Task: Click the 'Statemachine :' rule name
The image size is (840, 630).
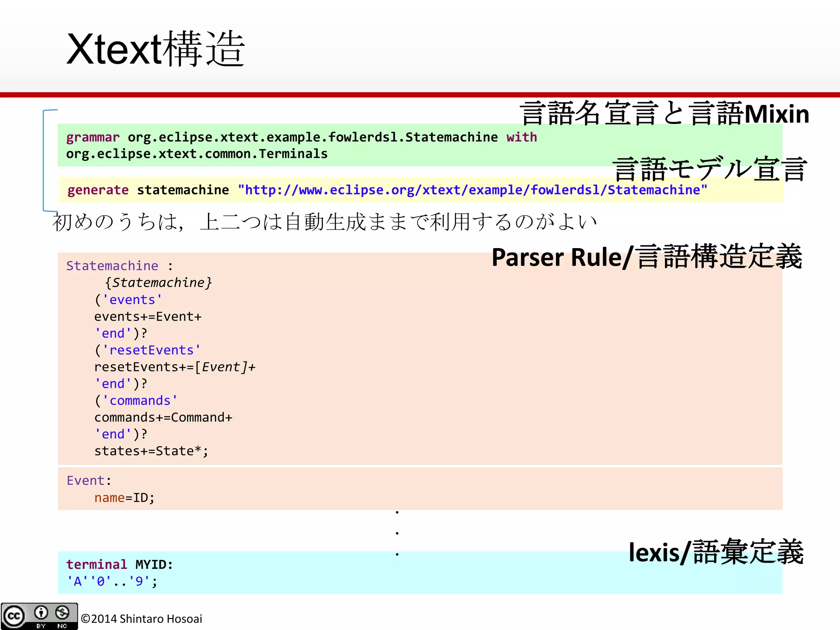Action: coord(119,266)
